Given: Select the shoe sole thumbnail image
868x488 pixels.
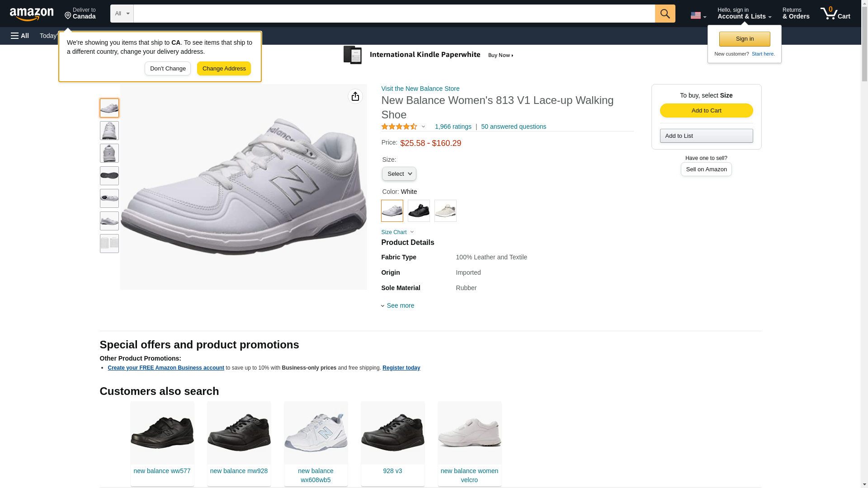Looking at the screenshot, I should [109, 176].
